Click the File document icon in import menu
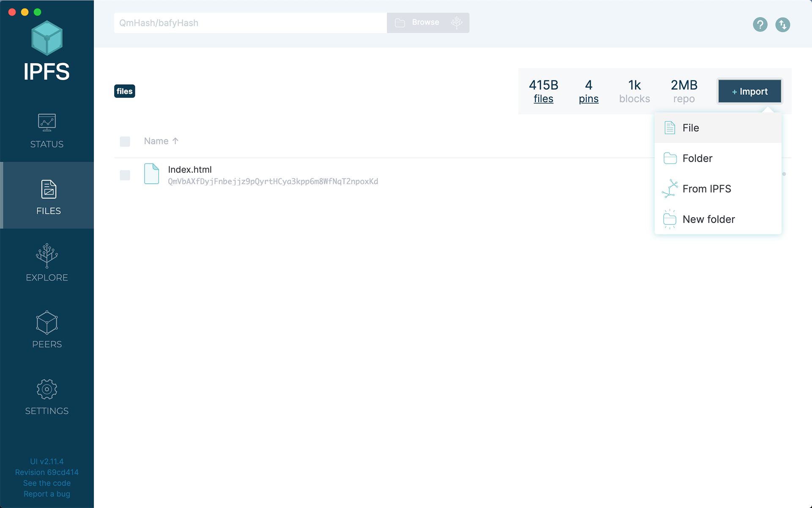This screenshot has height=508, width=812. [x=670, y=127]
